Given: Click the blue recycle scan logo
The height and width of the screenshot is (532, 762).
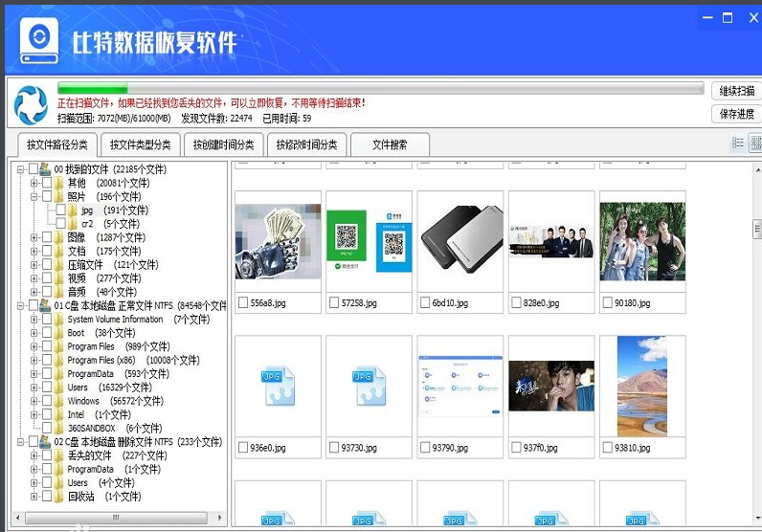Looking at the screenshot, I should pos(30,104).
